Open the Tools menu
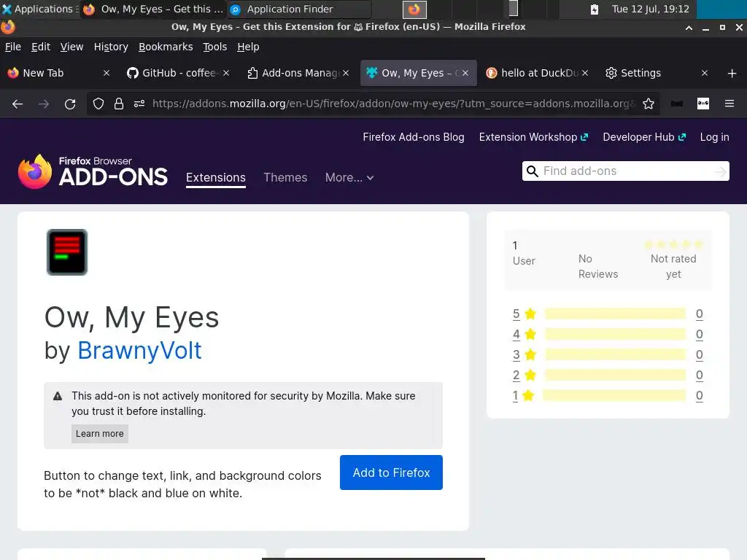Screen dimensions: 747x560 pos(215,47)
